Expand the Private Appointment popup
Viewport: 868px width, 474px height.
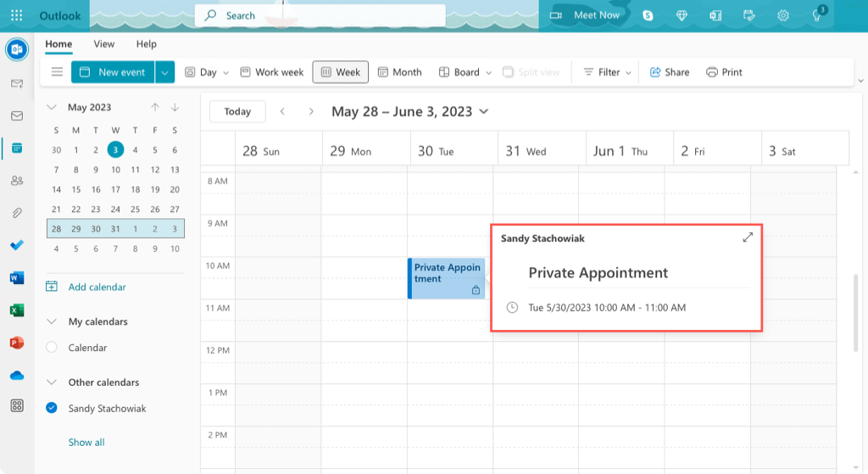click(748, 238)
